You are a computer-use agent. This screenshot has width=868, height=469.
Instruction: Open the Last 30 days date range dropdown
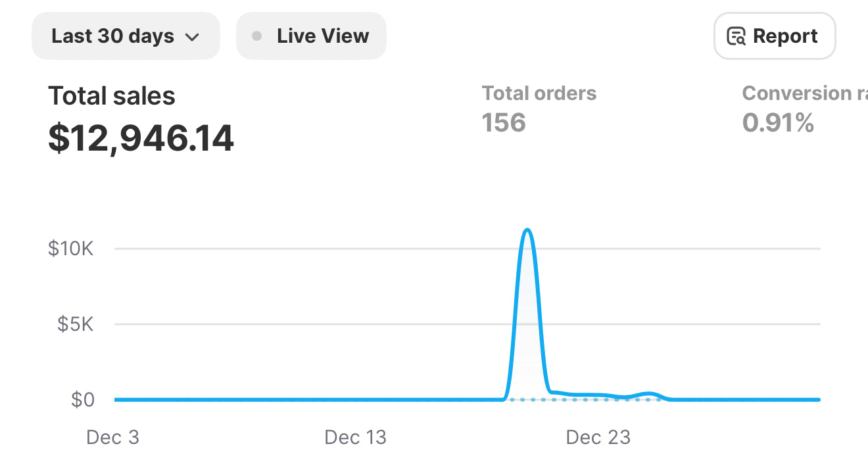tap(125, 36)
